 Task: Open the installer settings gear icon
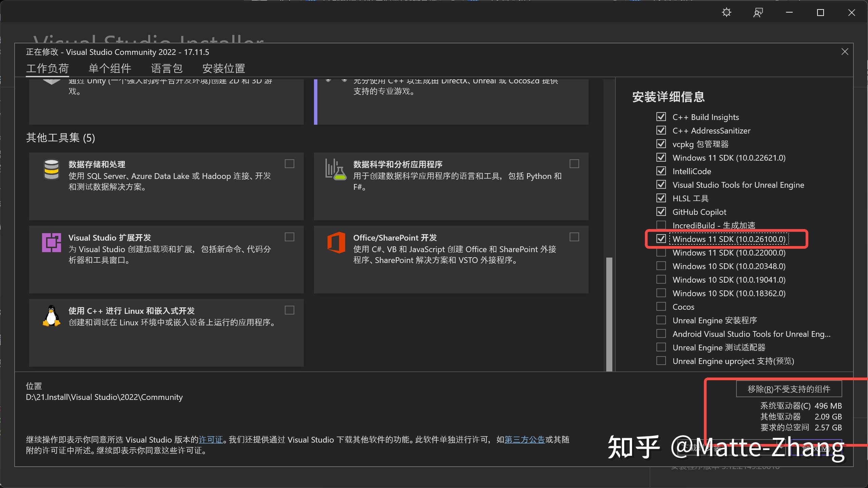[726, 12]
